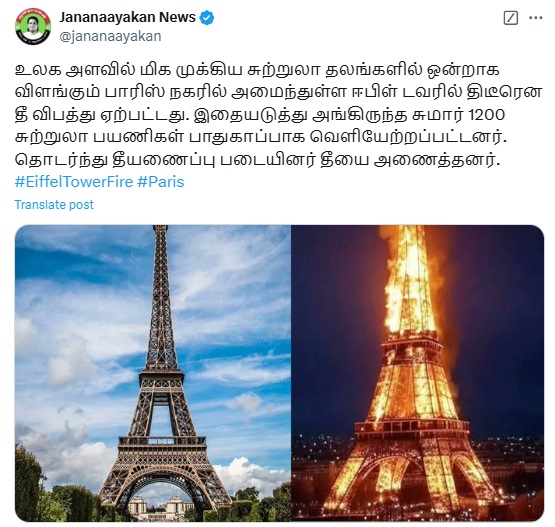This screenshot has height=527, width=555.
Task: Open the @jananaayakan handle link
Action: 110,36
